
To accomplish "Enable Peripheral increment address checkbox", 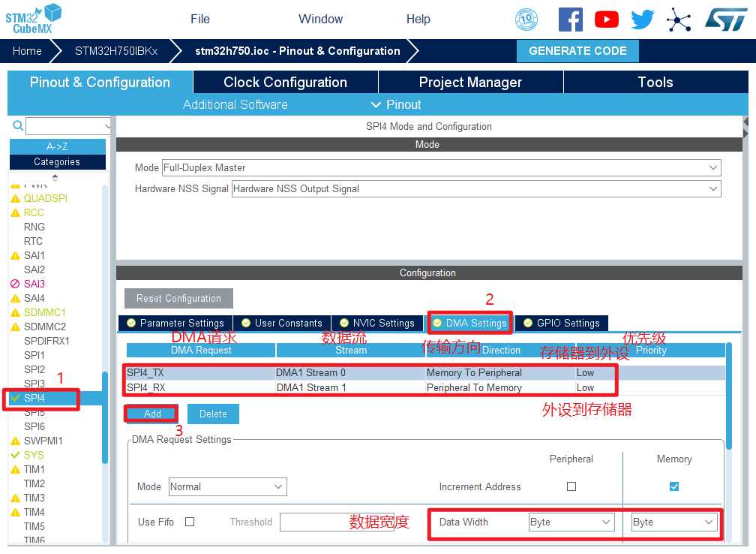I will click(x=571, y=486).
